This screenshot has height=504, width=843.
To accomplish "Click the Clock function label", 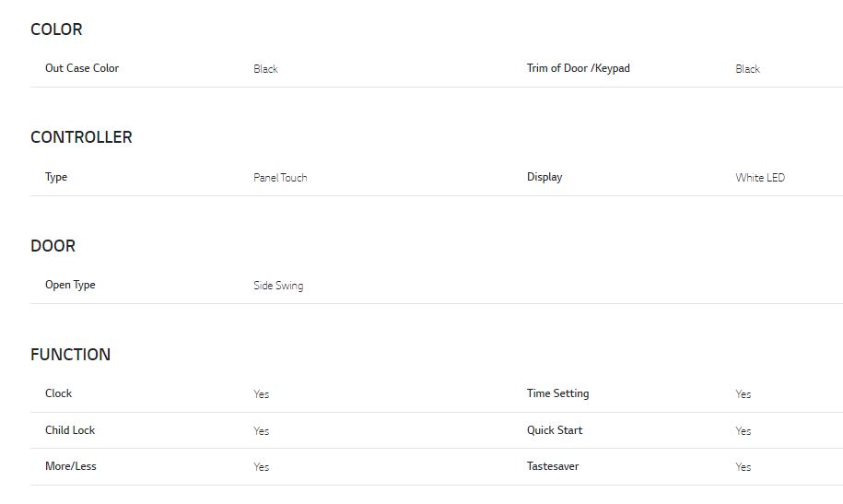I will (58, 393).
